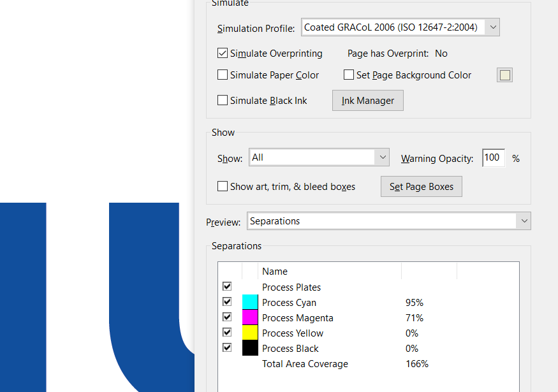
Task: Click the Process Plates label
Action: click(291, 287)
